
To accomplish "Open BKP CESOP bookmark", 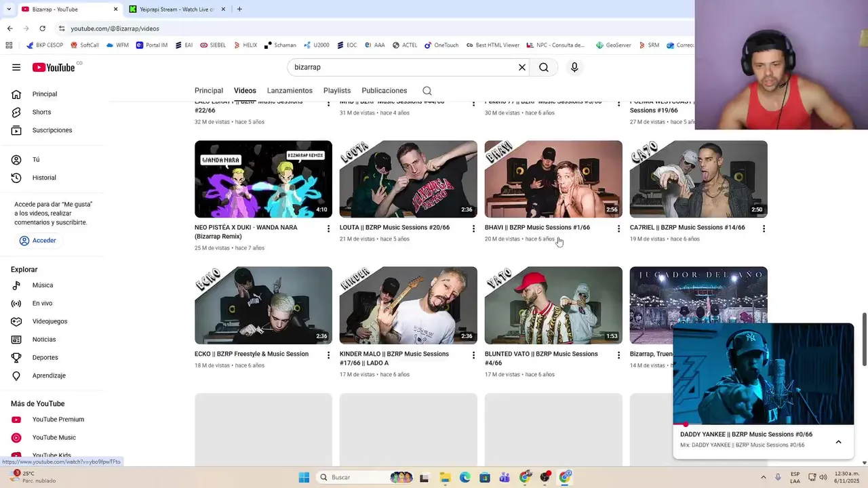I will [x=45, y=45].
